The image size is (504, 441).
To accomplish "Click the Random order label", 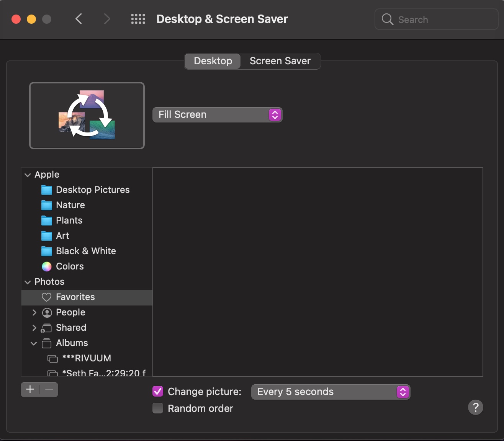I will [x=200, y=408].
